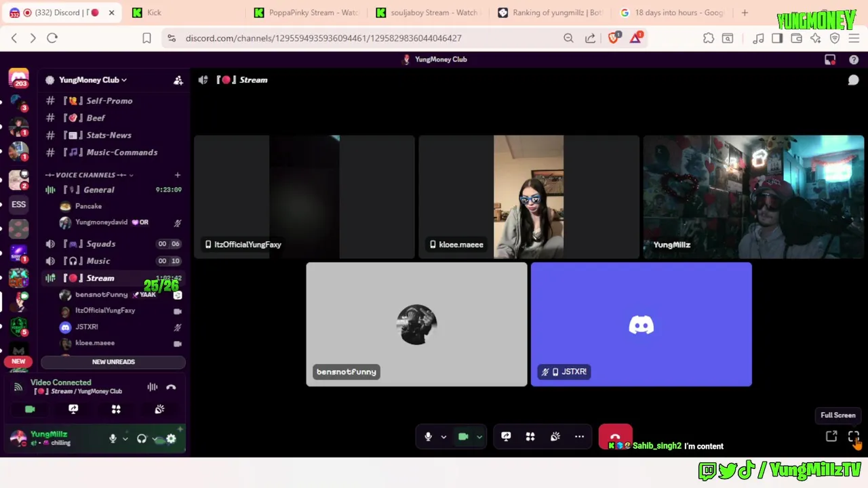Open Discord direct messages home icon
The image size is (868, 488).
tap(18, 78)
